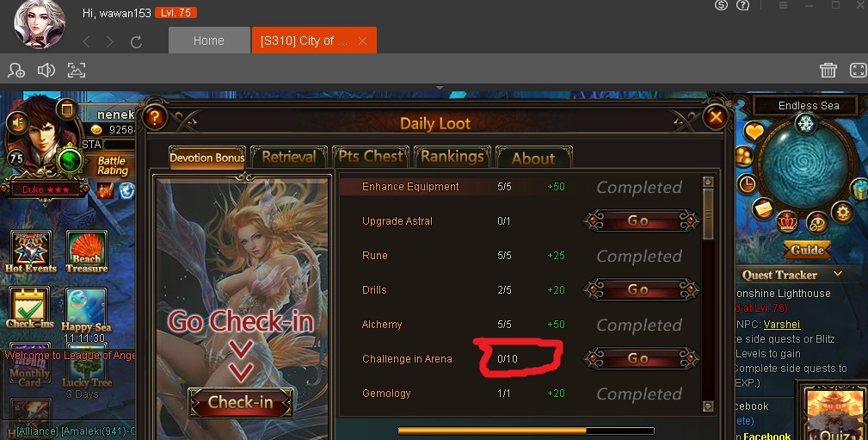Open the Happy Sea event icon
The image size is (868, 440).
coord(86,309)
